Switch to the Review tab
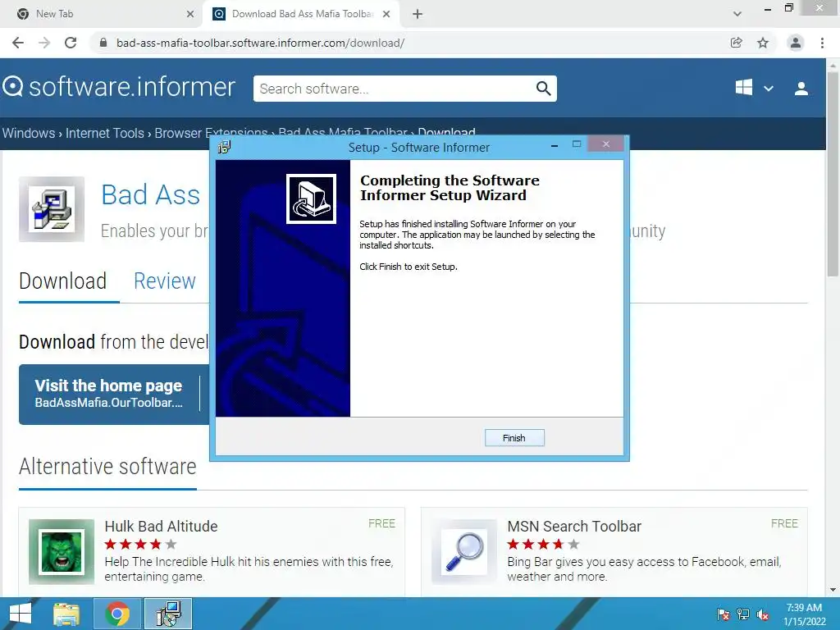This screenshot has width=840, height=630. 164,281
